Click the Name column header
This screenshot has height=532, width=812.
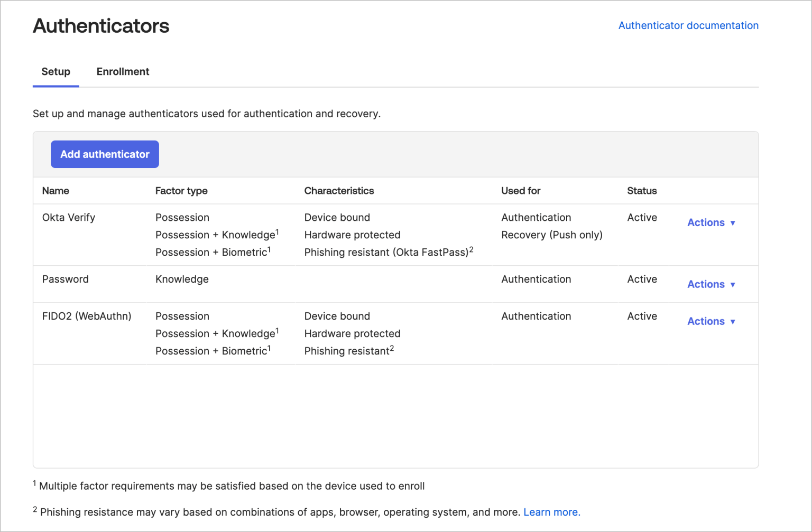(56, 190)
